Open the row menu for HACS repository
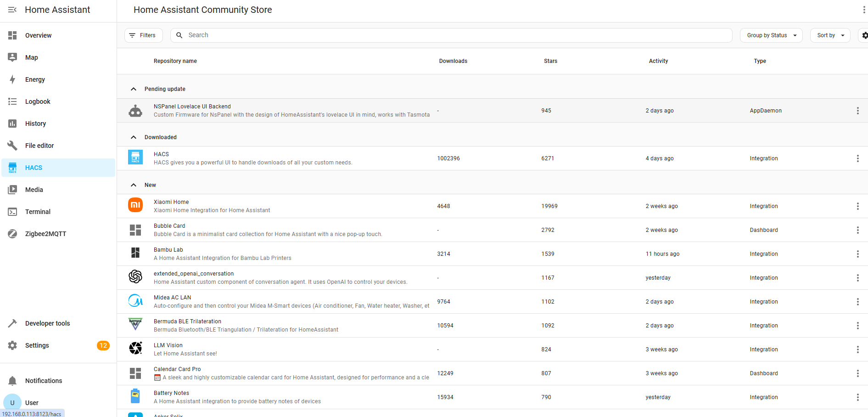This screenshot has width=868, height=417. tap(857, 158)
